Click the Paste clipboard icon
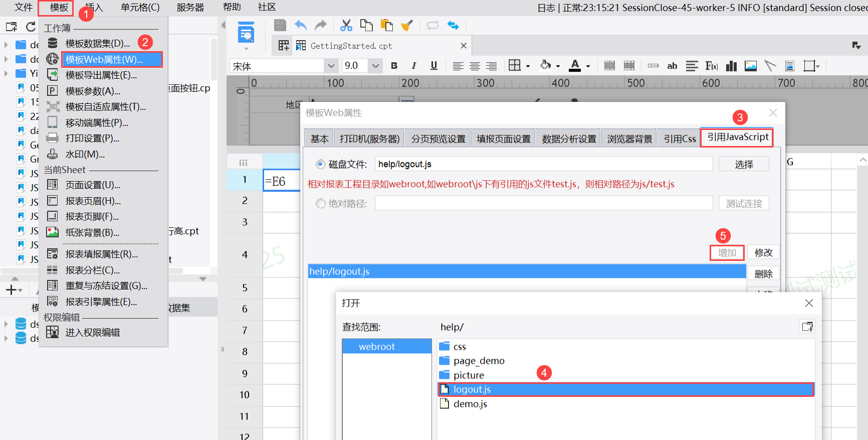868x440 pixels. (x=386, y=25)
